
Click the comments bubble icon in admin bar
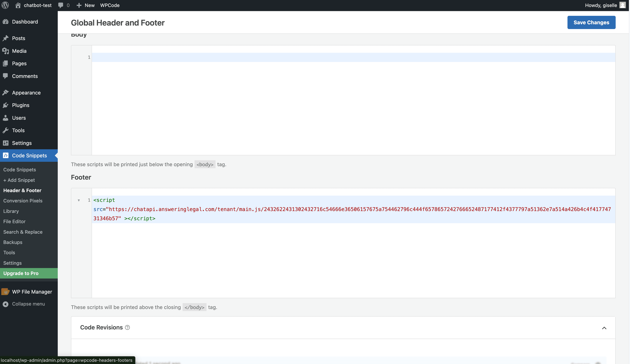[x=61, y=5]
